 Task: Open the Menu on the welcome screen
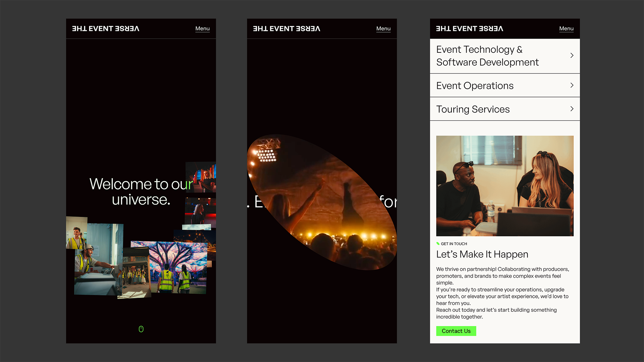point(202,29)
